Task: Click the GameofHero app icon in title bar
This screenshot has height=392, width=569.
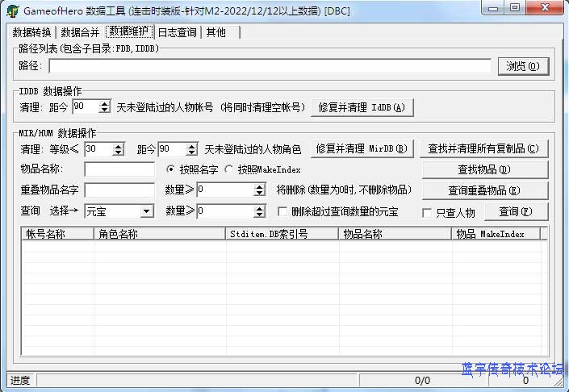Action: (x=12, y=10)
